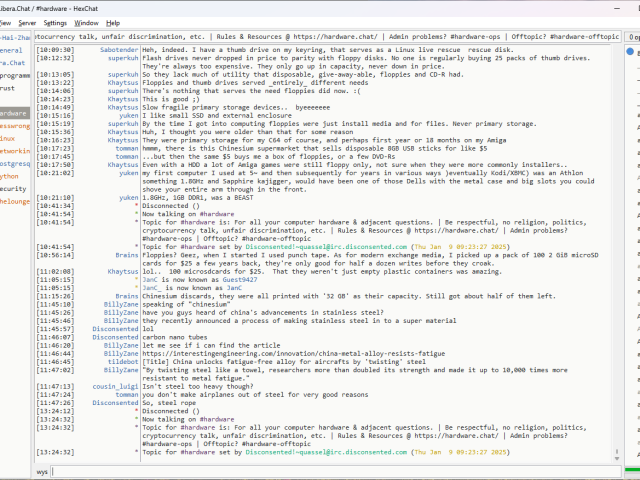Click the channel topic bar
The image size is (640, 480).
(x=326, y=37)
